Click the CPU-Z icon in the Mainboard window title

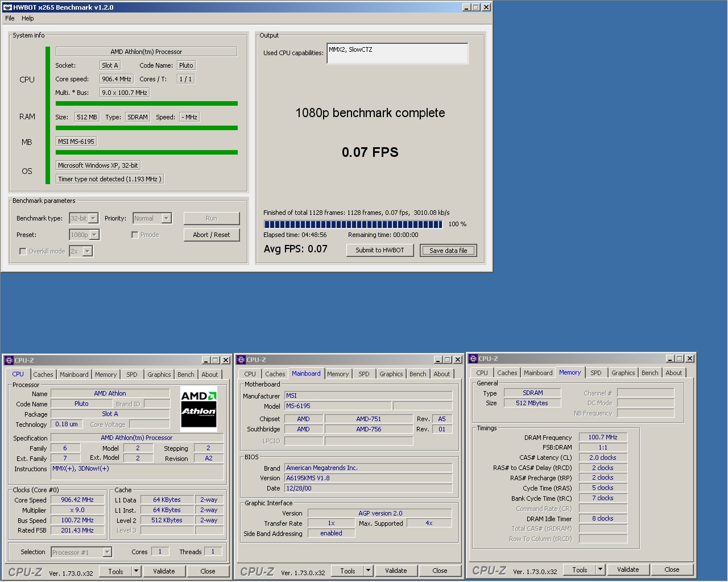pyautogui.click(x=241, y=360)
